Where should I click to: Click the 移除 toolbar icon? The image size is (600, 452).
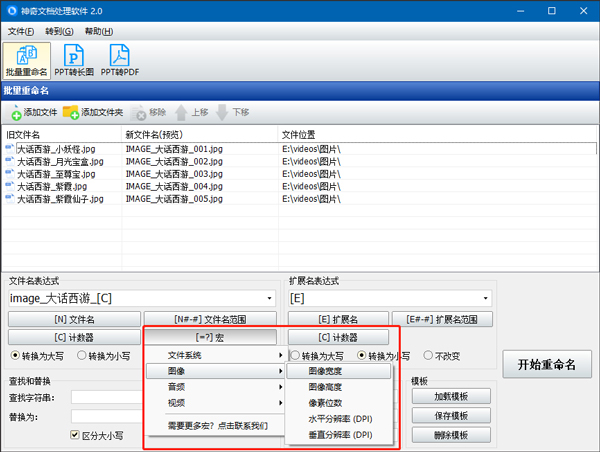pos(139,113)
